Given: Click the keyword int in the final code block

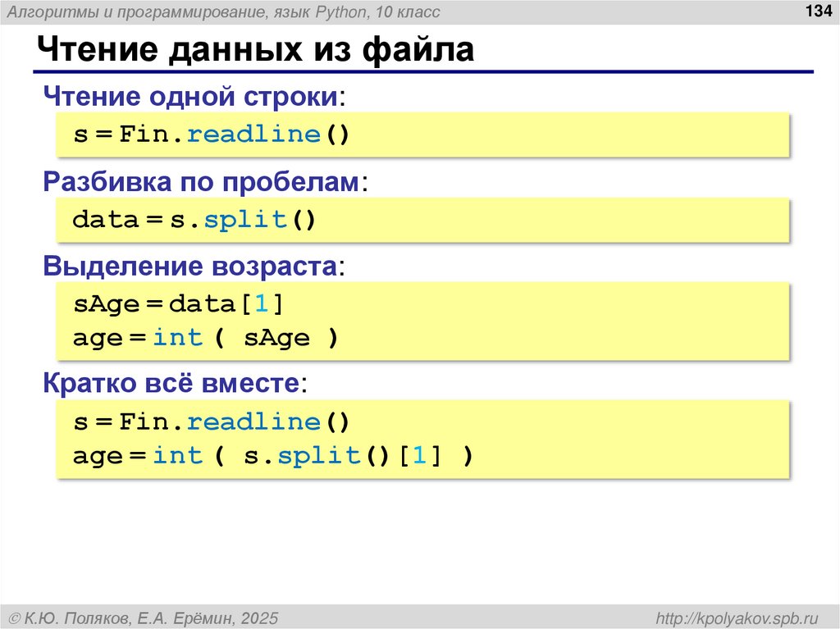Looking at the screenshot, I should point(180,455).
